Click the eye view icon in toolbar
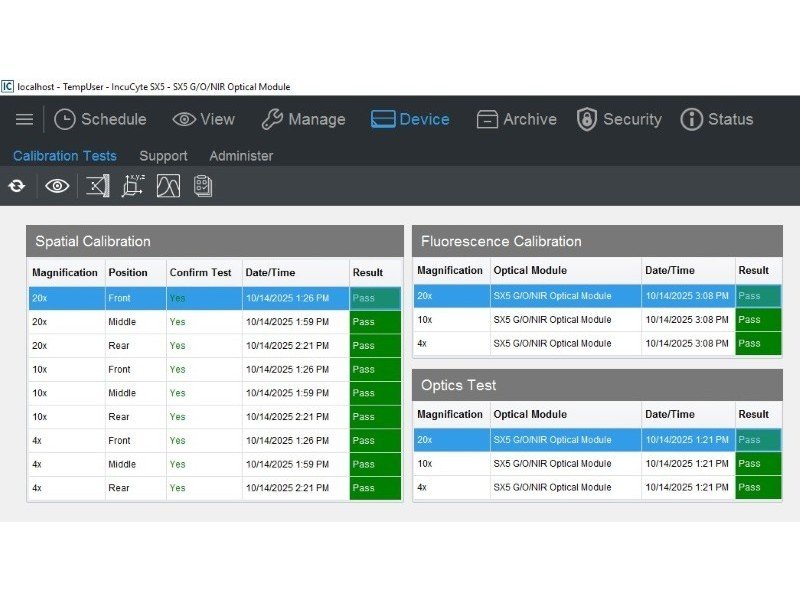 pyautogui.click(x=57, y=186)
